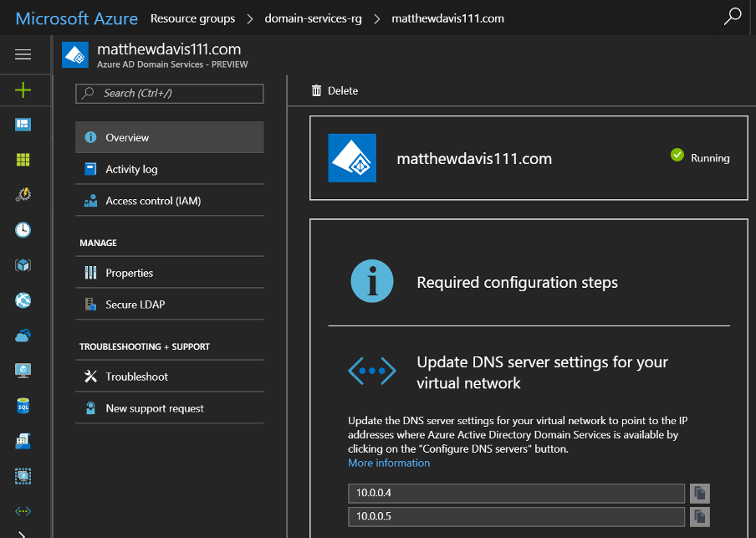The height and width of the screenshot is (538, 756).
Task: Click the Running status text
Action: (710, 158)
